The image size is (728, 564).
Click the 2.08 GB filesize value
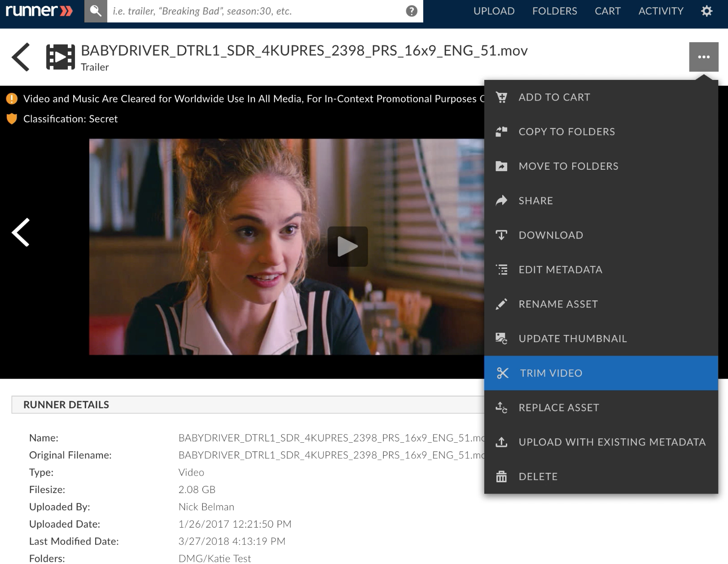(197, 489)
